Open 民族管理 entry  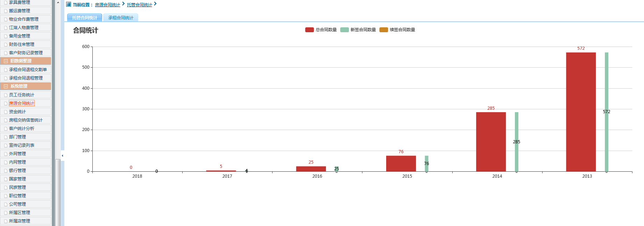click(26, 187)
